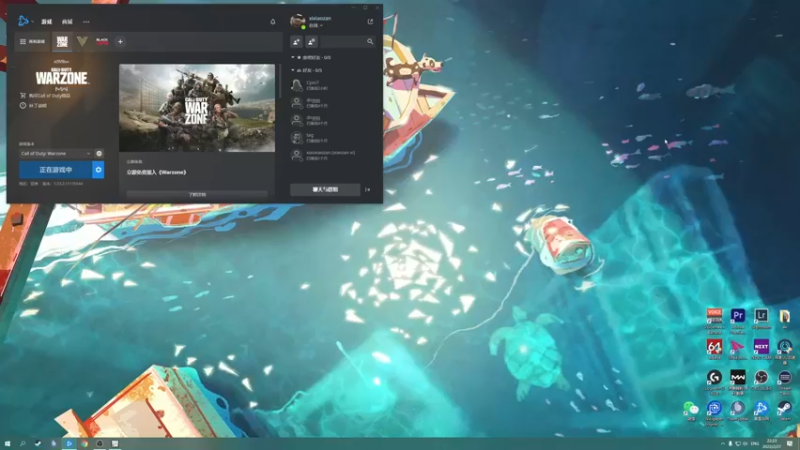Open the NZXT CAM desktop shortcut
The width and height of the screenshot is (800, 450).
[761, 349]
